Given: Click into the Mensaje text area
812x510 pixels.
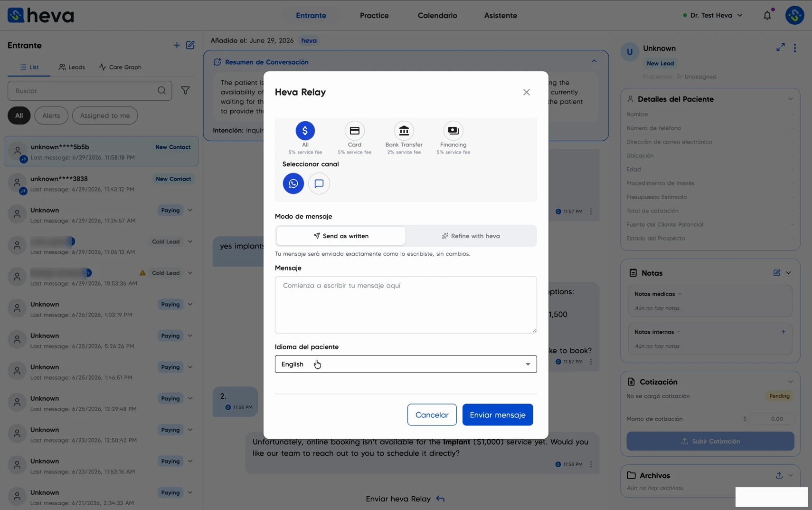Looking at the screenshot, I should 406,305.
